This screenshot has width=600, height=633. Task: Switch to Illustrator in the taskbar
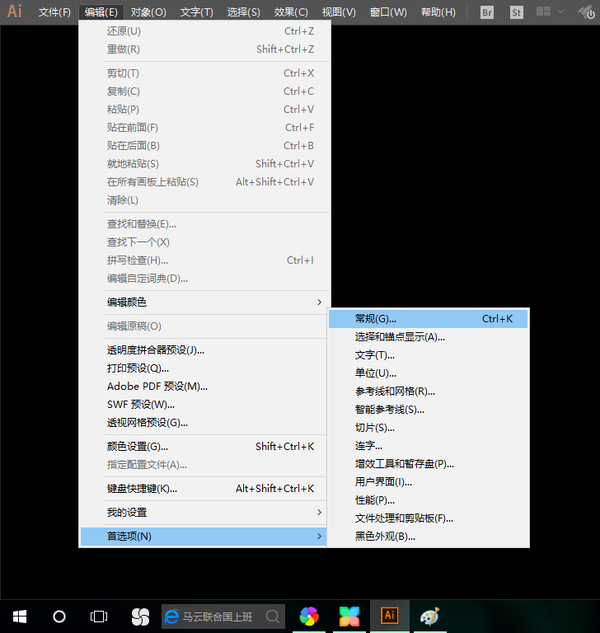pyautogui.click(x=389, y=616)
